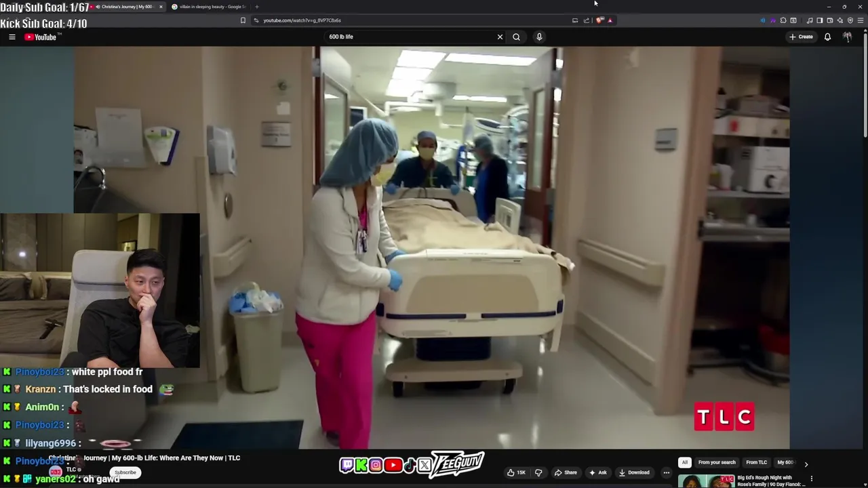Share the video
This screenshot has width=868, height=488.
566,472
